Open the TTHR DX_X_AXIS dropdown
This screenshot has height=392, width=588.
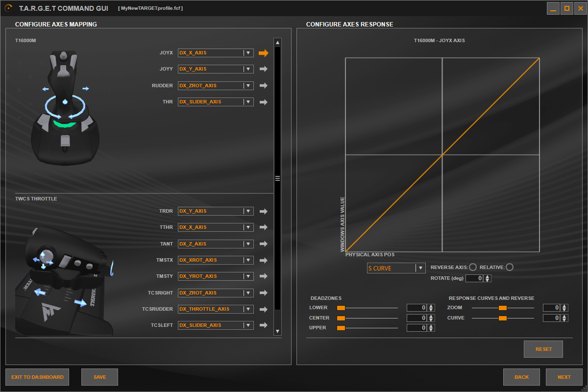(x=216, y=227)
